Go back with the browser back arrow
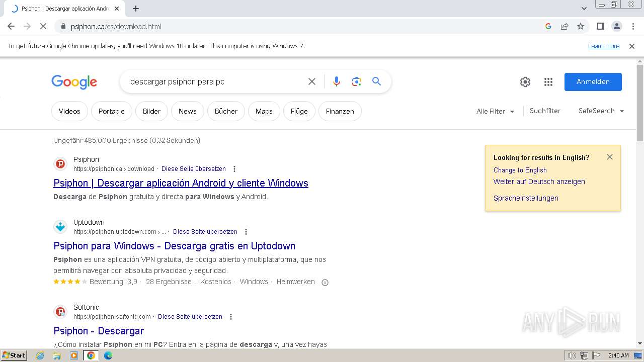Image resolution: width=644 pixels, height=362 pixels. [11, 26]
